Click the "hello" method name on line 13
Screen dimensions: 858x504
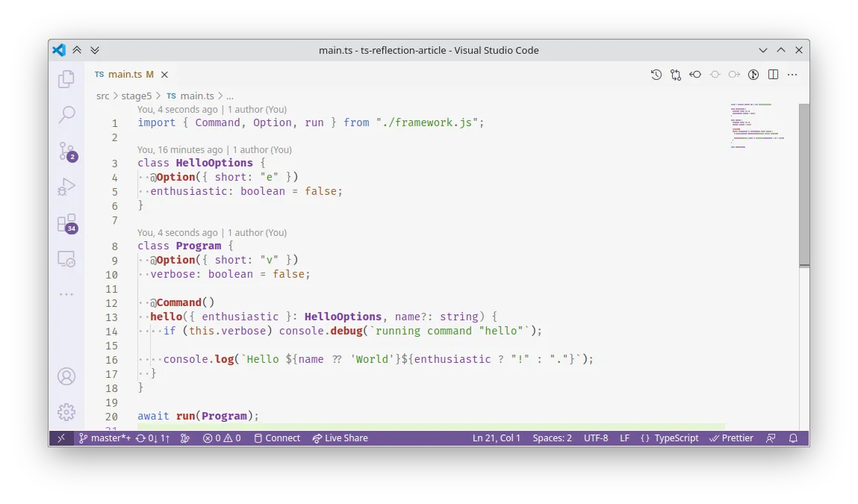coord(166,317)
